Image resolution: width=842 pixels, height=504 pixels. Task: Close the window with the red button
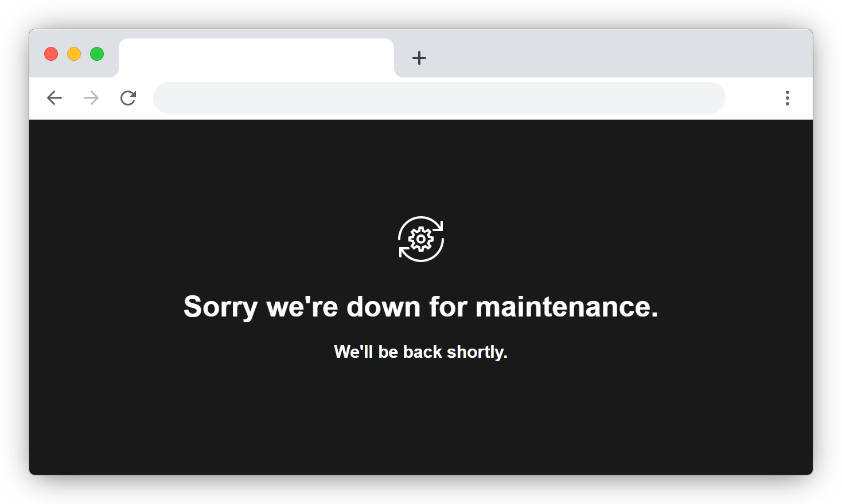51,54
